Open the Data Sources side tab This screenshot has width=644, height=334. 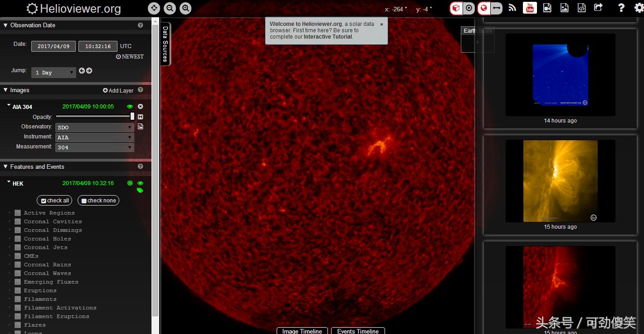pos(165,44)
